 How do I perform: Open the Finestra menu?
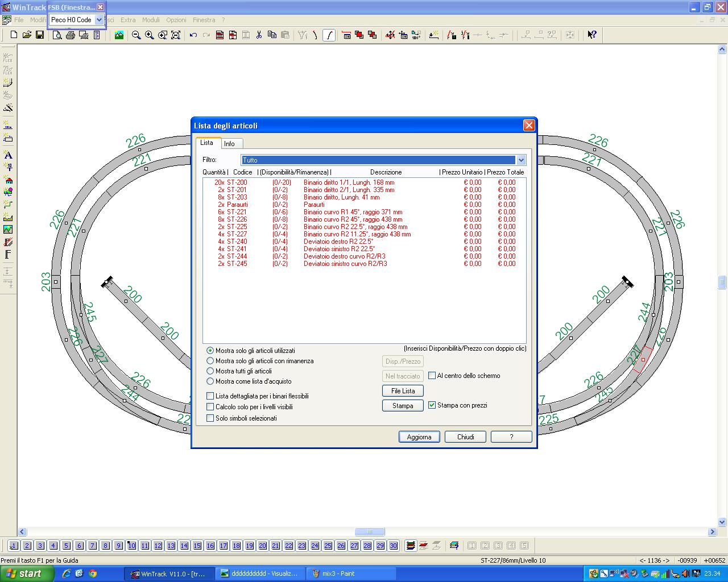point(204,20)
